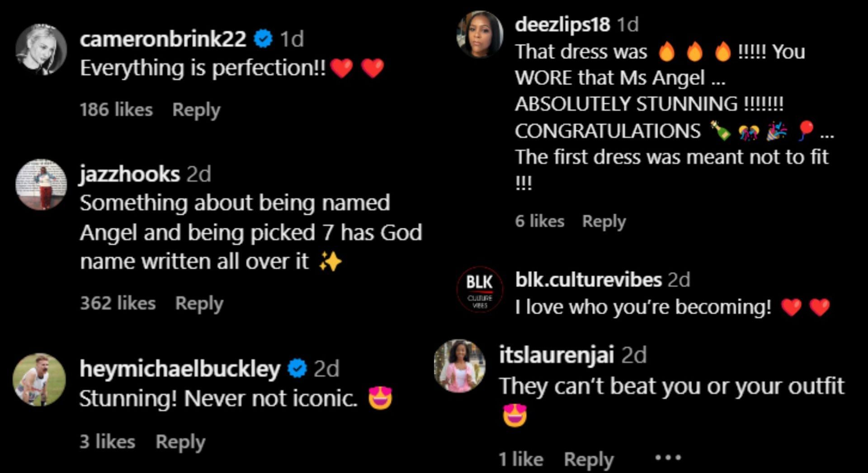Reply to cameronbrink22's comment
868x473 pixels.
196,110
